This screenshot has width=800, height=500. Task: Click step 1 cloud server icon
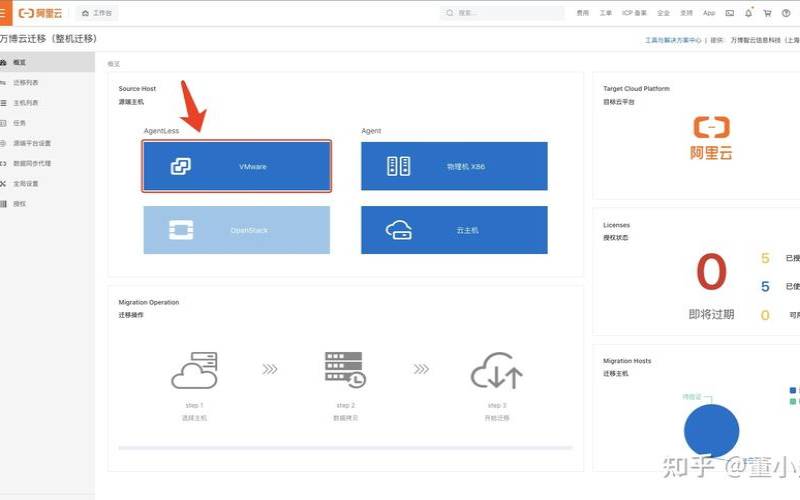194,370
